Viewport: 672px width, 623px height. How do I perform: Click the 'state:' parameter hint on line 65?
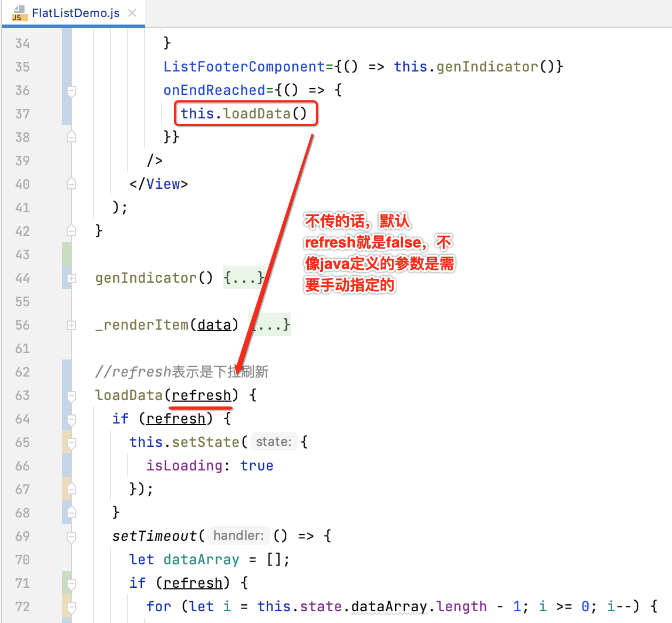coord(274,442)
